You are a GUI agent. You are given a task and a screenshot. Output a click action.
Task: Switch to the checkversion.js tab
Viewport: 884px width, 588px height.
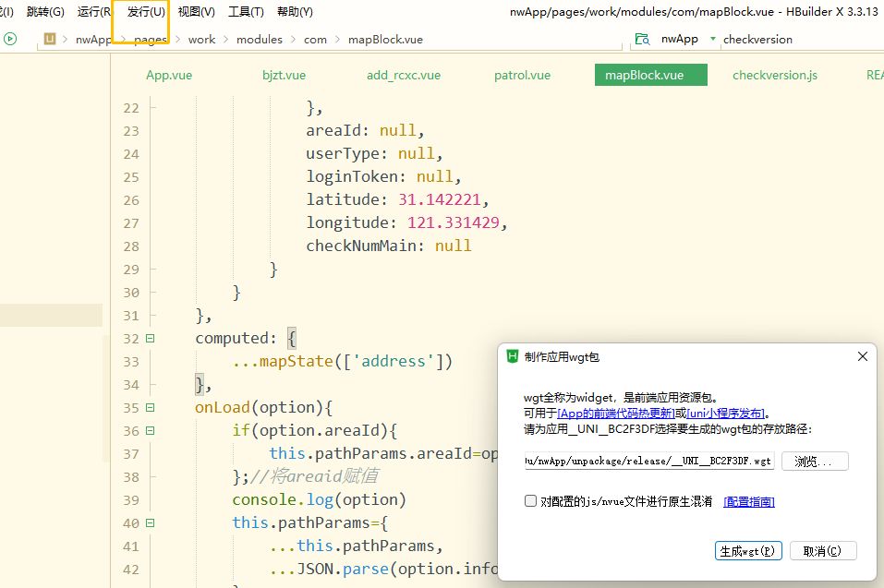pos(774,76)
